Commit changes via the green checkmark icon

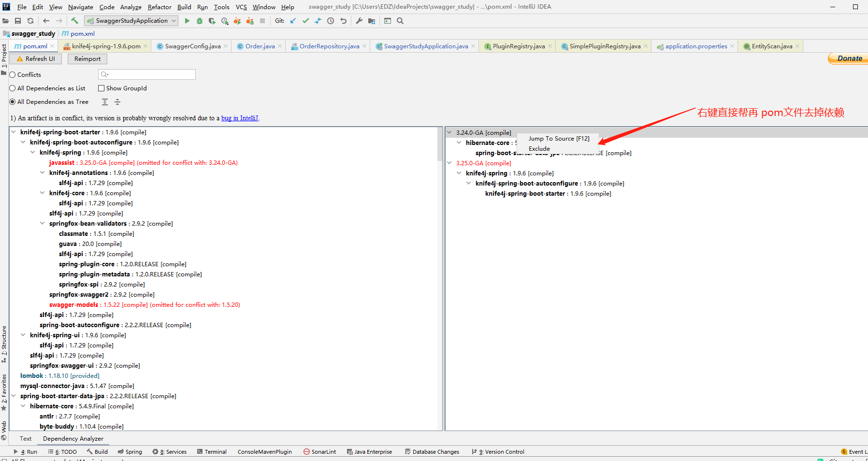(x=305, y=21)
